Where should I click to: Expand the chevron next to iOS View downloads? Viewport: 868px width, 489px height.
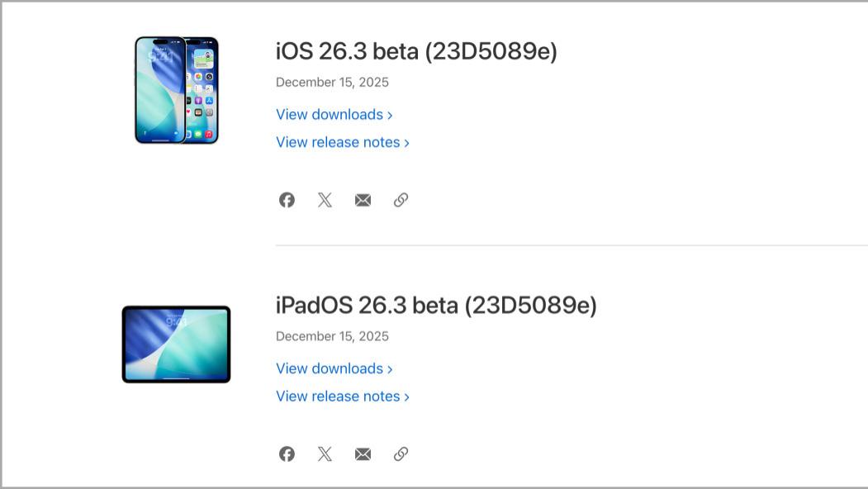click(x=389, y=115)
